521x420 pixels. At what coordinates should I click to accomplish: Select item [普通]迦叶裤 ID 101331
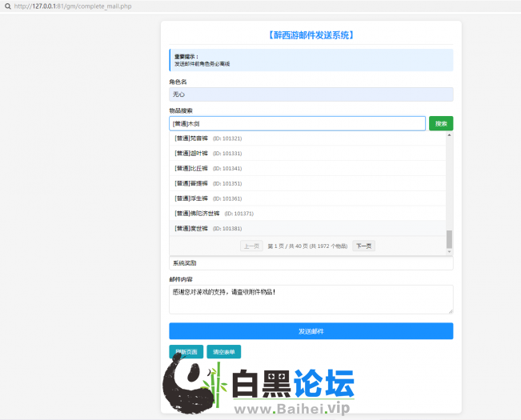[x=190, y=153]
